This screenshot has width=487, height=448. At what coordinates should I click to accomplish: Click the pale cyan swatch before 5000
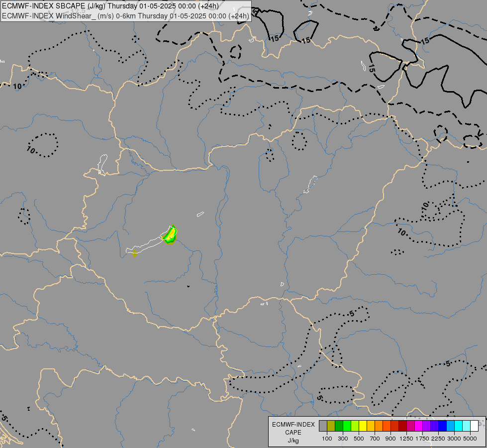point(467,426)
